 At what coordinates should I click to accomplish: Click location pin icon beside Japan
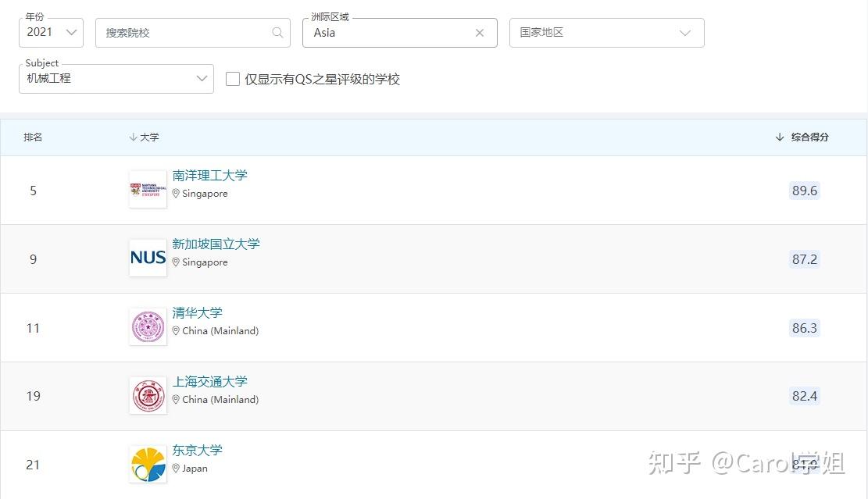coord(176,468)
